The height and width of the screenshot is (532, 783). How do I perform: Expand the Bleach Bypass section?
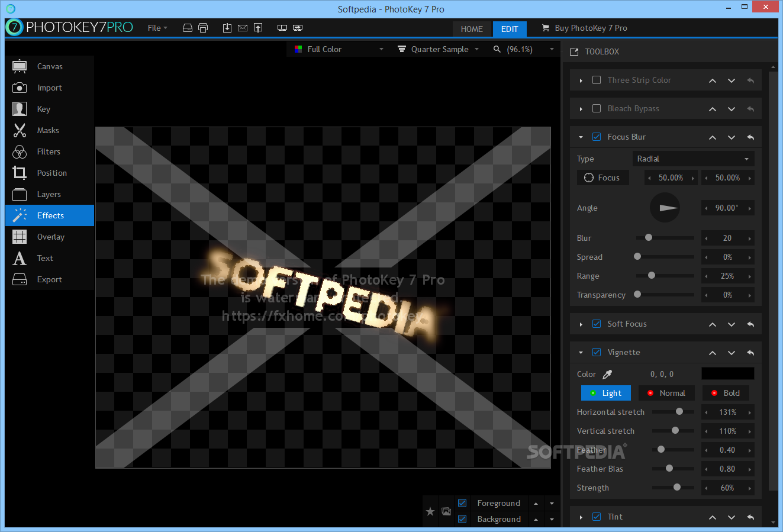tap(581, 109)
